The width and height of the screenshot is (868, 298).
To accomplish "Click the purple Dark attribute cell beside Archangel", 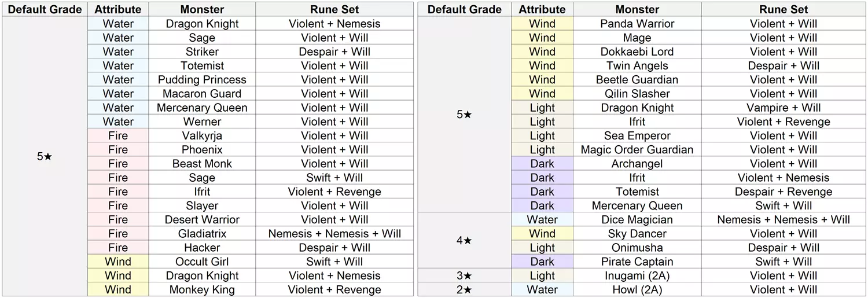I will click(542, 164).
